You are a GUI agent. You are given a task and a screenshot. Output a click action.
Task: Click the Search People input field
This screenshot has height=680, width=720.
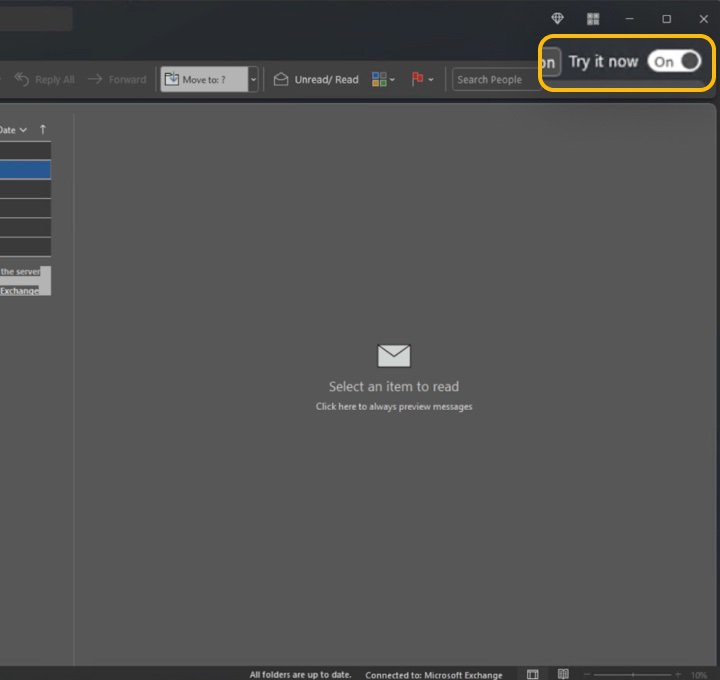(492, 80)
